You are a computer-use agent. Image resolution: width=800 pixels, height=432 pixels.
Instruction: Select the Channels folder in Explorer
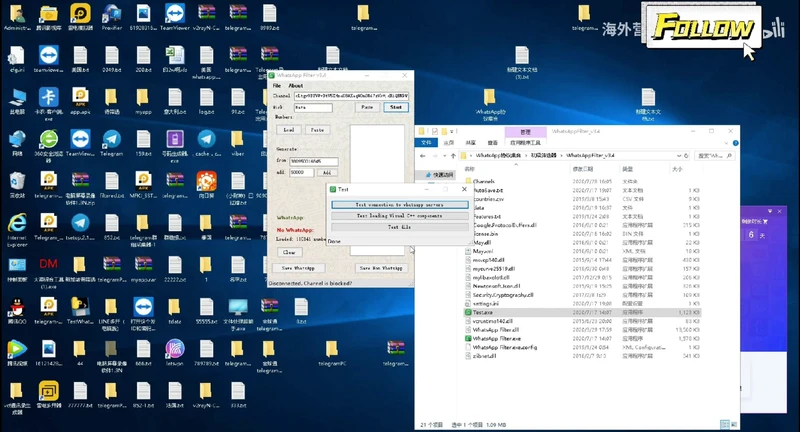click(483, 182)
